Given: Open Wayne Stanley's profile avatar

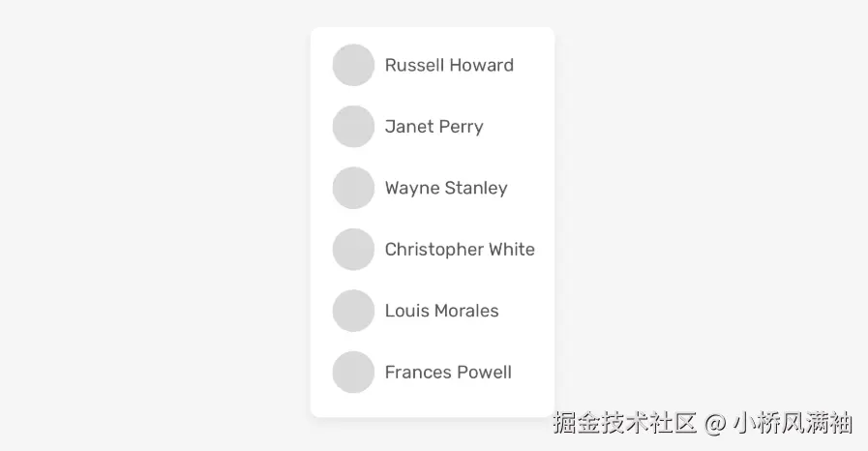Looking at the screenshot, I should [x=353, y=188].
